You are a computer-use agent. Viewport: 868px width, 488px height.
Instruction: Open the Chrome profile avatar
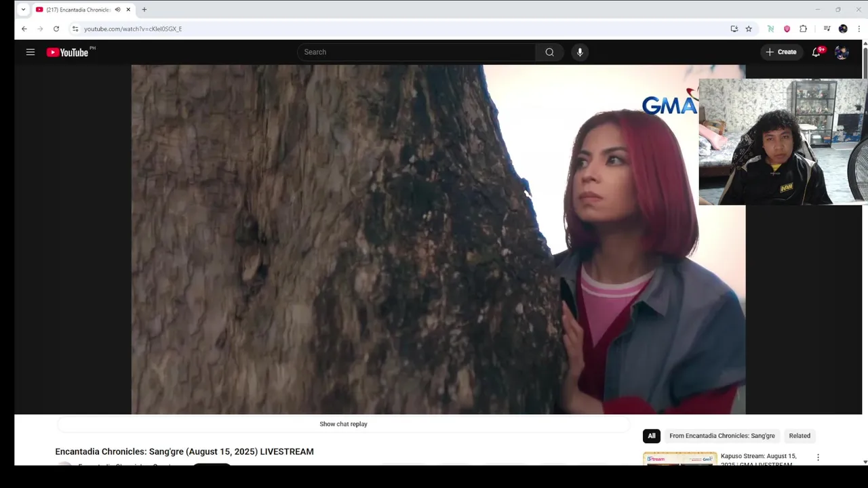(843, 28)
